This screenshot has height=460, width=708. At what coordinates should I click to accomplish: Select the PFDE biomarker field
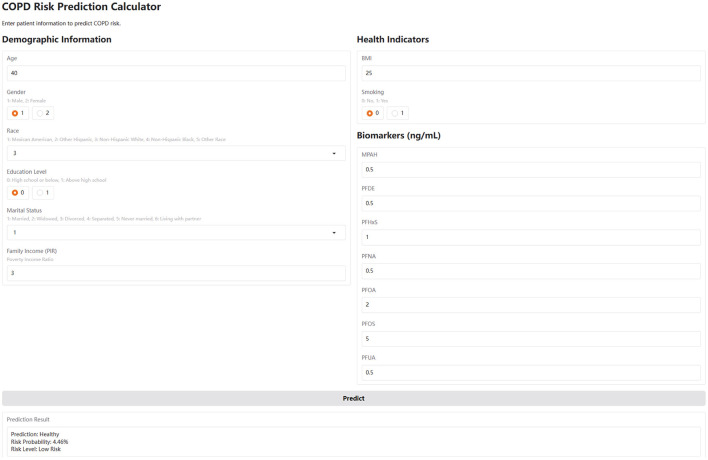point(531,204)
